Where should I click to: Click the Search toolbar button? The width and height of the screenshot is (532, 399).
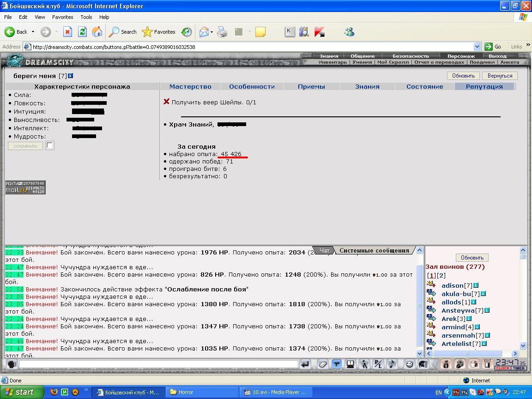point(122,32)
